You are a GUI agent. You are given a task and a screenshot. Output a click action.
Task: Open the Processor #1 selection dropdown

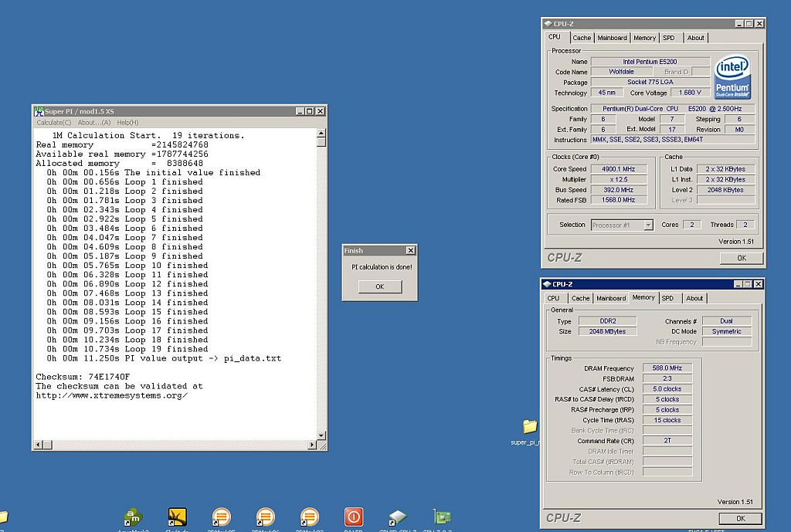tap(648, 225)
